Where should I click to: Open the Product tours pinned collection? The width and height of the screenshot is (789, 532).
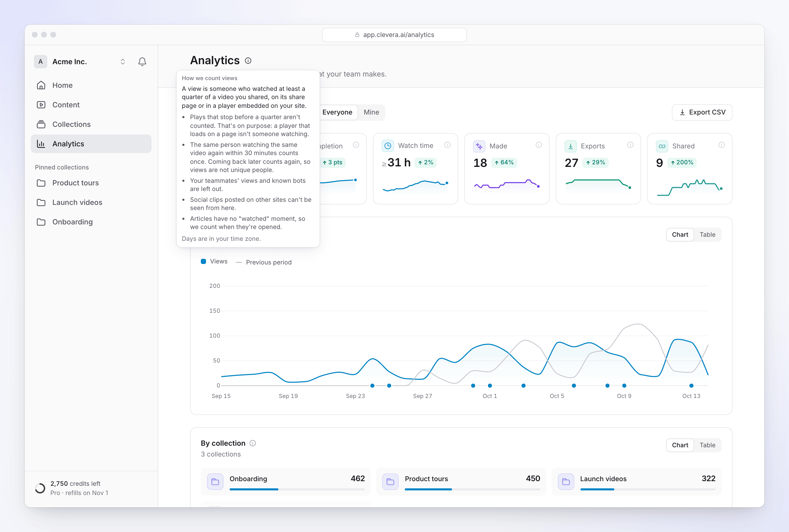(x=91, y=183)
